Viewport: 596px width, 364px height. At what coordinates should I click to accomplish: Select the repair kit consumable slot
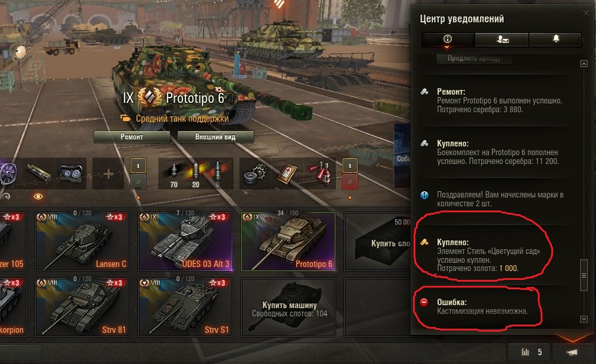255,173
